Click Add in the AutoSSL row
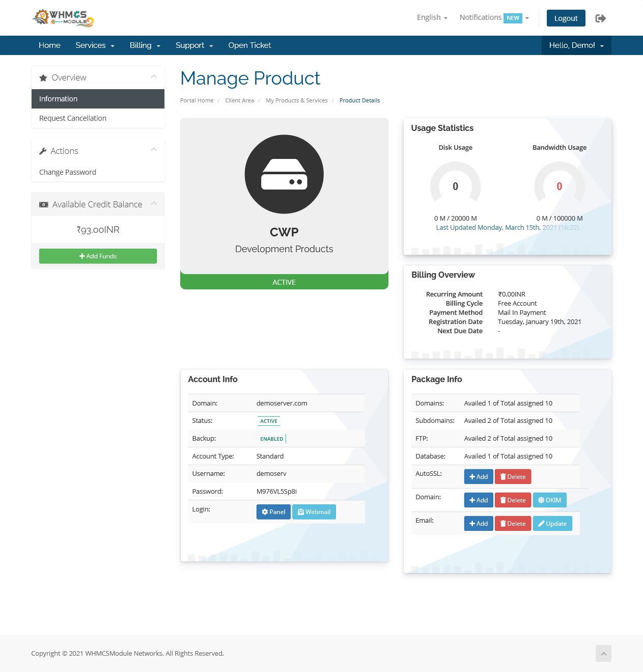The image size is (643, 672). 479,477
